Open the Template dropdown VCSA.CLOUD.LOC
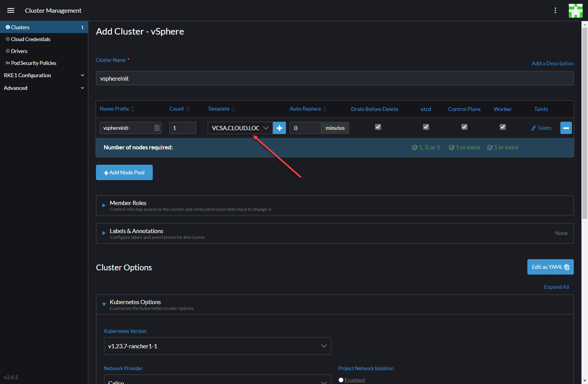 tap(240, 128)
